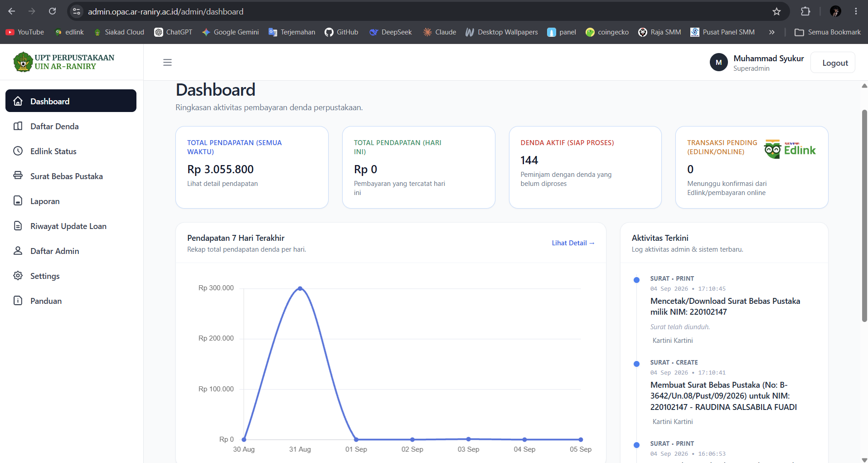Open the Google Gemini bookmark
The width and height of the screenshot is (868, 463).
(230, 32)
